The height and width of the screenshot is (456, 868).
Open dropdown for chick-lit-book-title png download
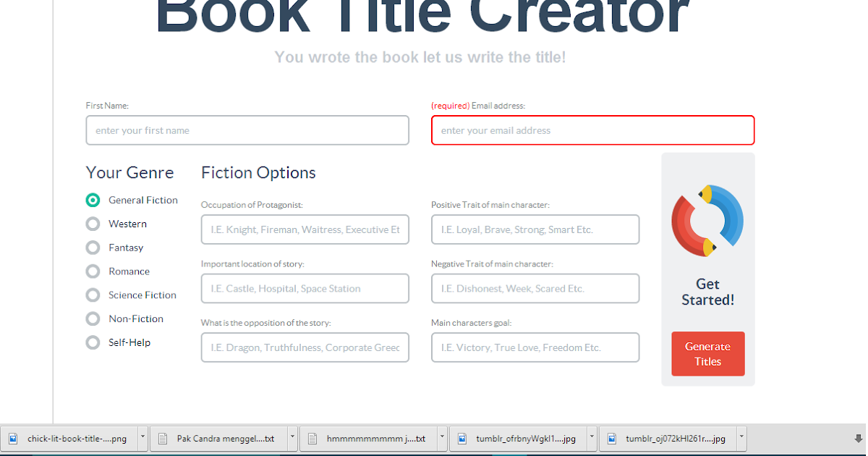click(142, 439)
